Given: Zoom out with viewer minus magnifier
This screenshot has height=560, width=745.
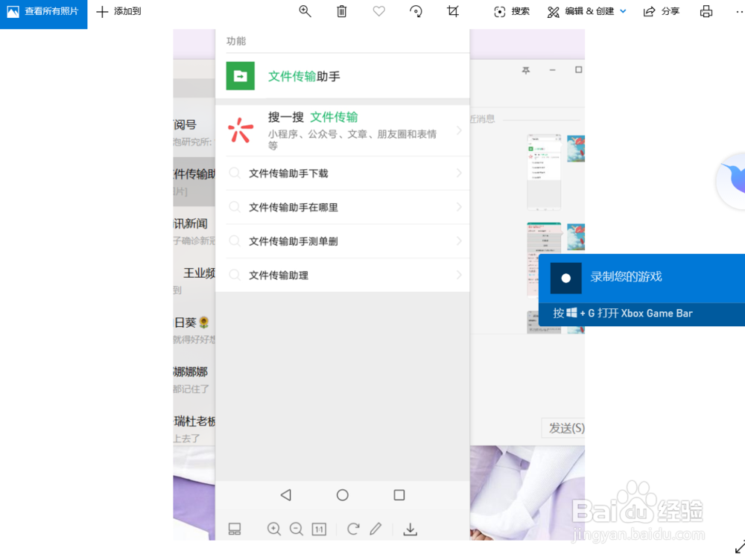Looking at the screenshot, I should click(297, 529).
